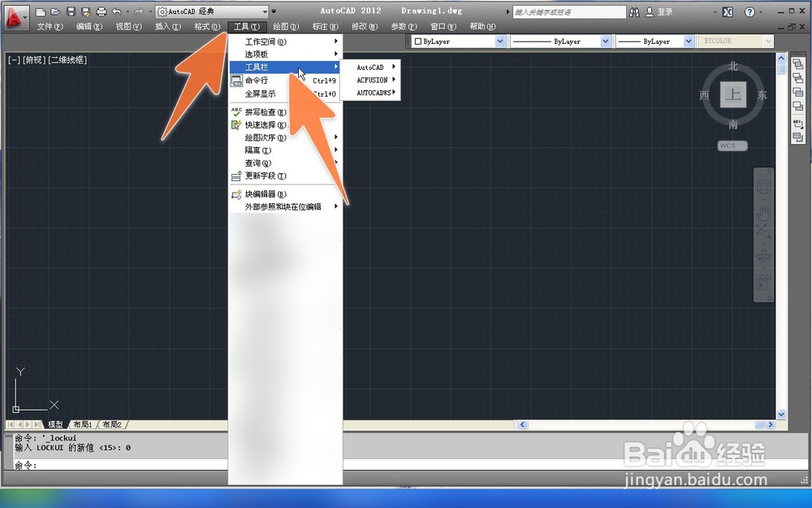Click the fourth draw order icon in right toolbar
This screenshot has height=508, width=812.
[798, 106]
